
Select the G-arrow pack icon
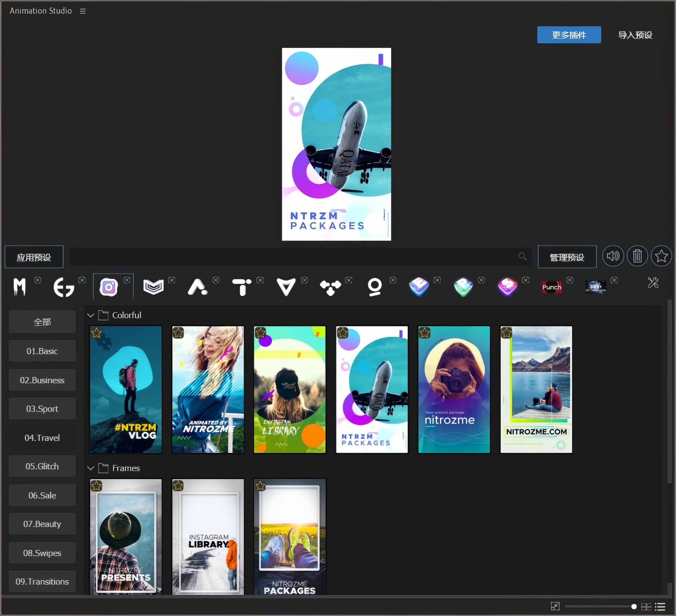point(64,287)
